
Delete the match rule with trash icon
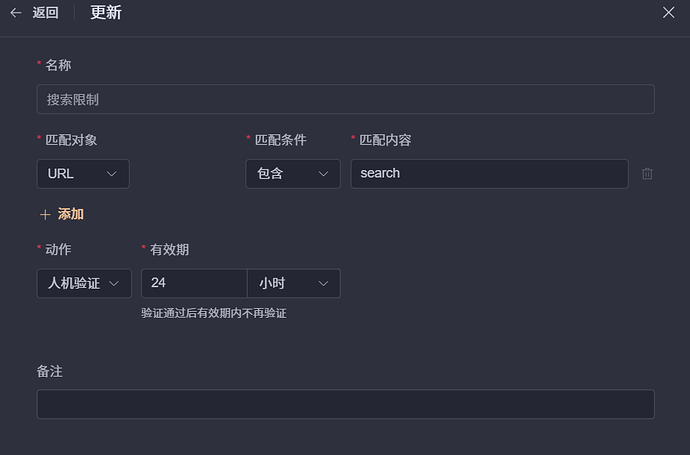pos(647,173)
